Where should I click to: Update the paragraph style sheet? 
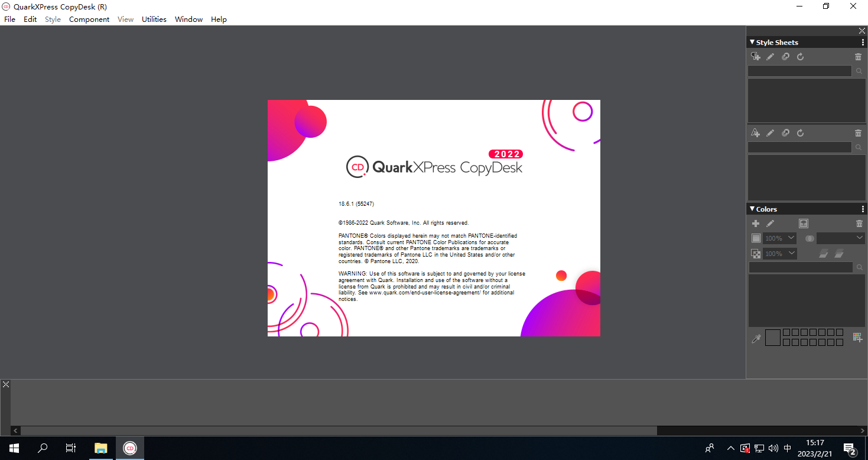point(800,57)
